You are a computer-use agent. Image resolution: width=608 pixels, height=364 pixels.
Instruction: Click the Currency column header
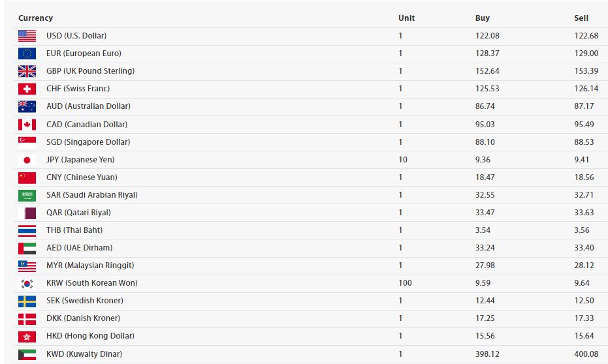(x=35, y=18)
